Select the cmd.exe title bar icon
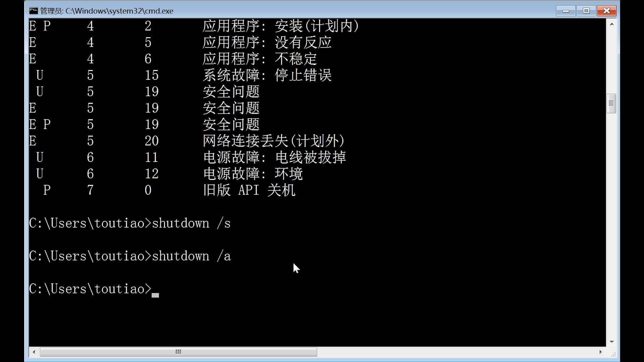Screen dimensions: 644x362 34,11
